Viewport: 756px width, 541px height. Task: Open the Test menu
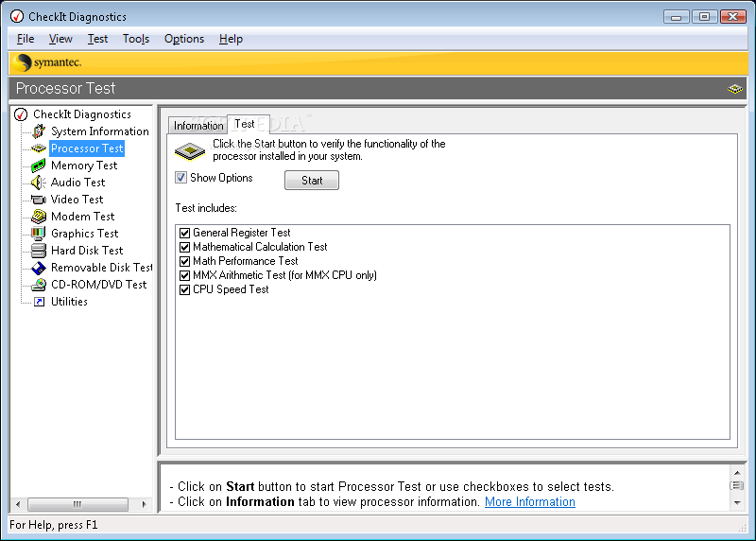point(98,39)
